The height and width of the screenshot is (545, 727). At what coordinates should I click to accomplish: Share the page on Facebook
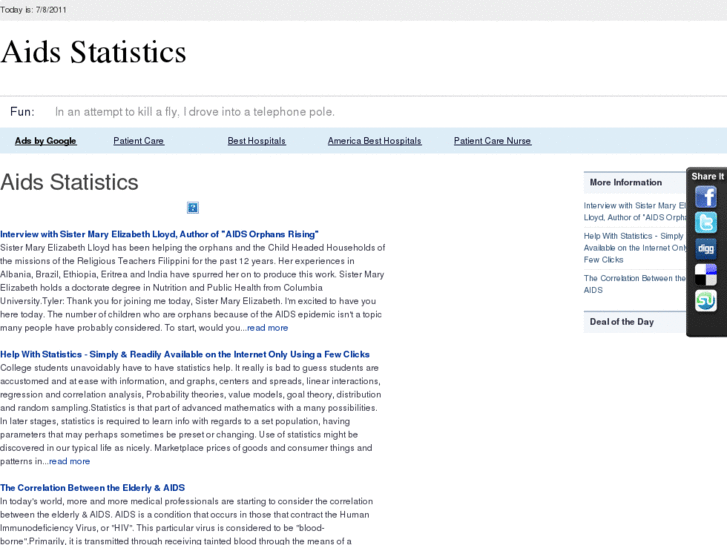706,197
